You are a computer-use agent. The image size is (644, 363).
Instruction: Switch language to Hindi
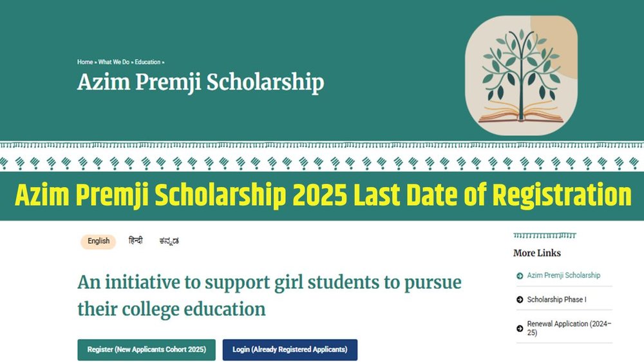point(135,241)
